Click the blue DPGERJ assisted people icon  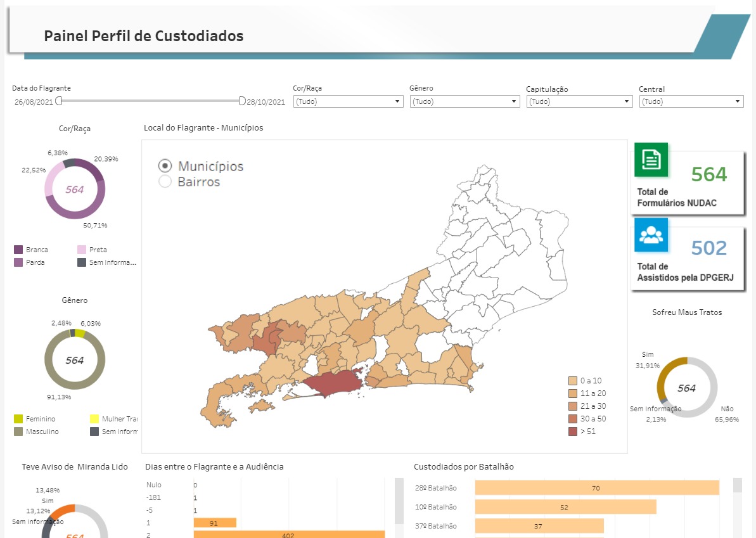point(651,234)
